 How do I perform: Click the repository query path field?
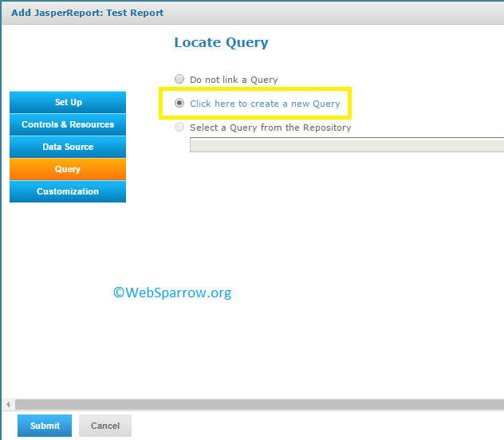(347, 145)
